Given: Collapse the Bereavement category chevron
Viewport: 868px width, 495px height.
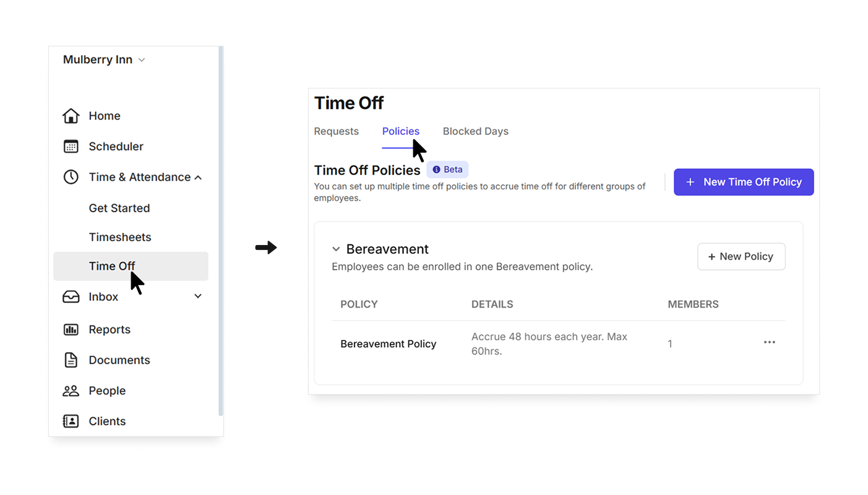Looking at the screenshot, I should [336, 249].
